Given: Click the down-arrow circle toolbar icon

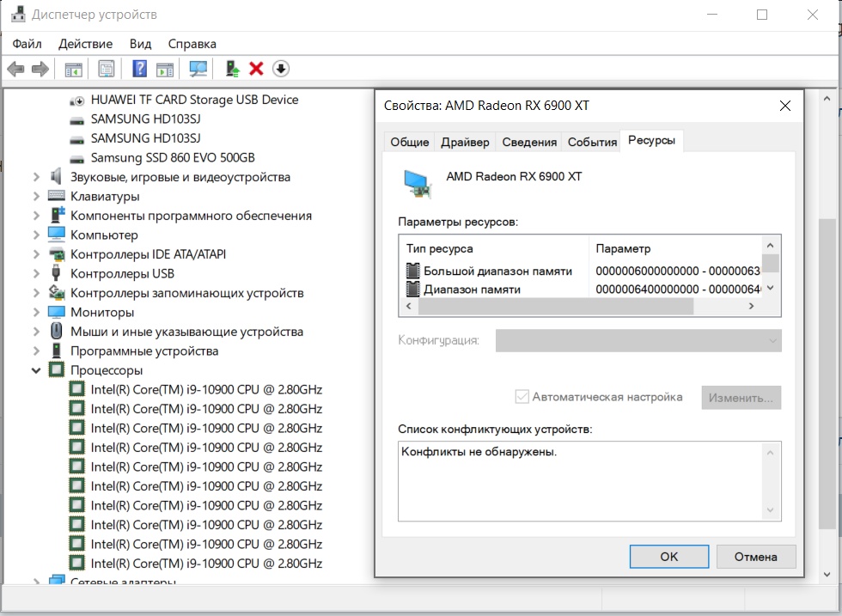Looking at the screenshot, I should coord(281,69).
